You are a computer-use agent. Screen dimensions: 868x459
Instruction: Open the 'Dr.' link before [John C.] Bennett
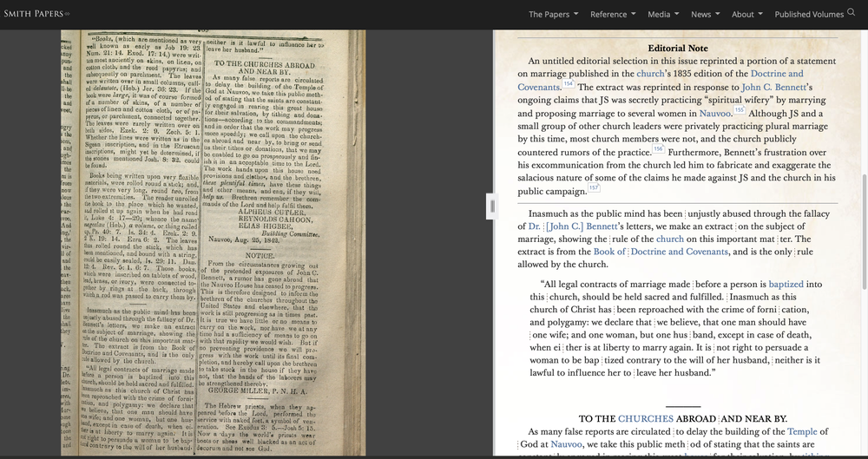click(x=534, y=226)
